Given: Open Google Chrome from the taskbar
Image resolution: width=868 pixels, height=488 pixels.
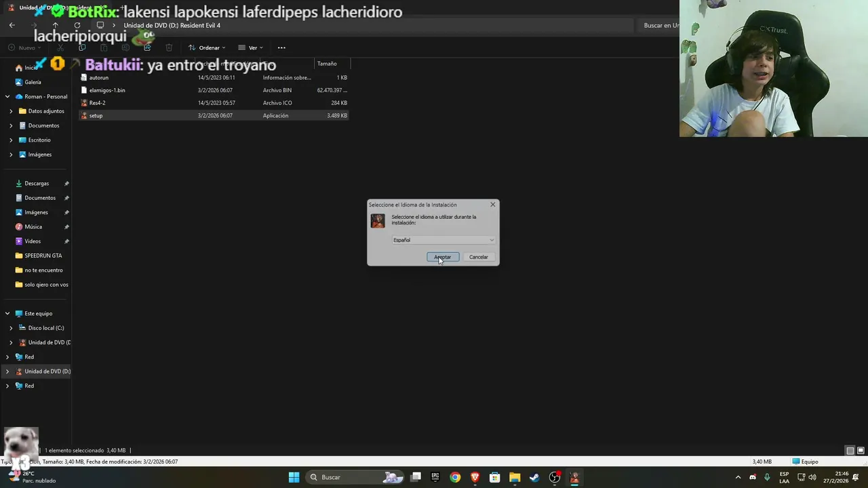Looking at the screenshot, I should (455, 477).
